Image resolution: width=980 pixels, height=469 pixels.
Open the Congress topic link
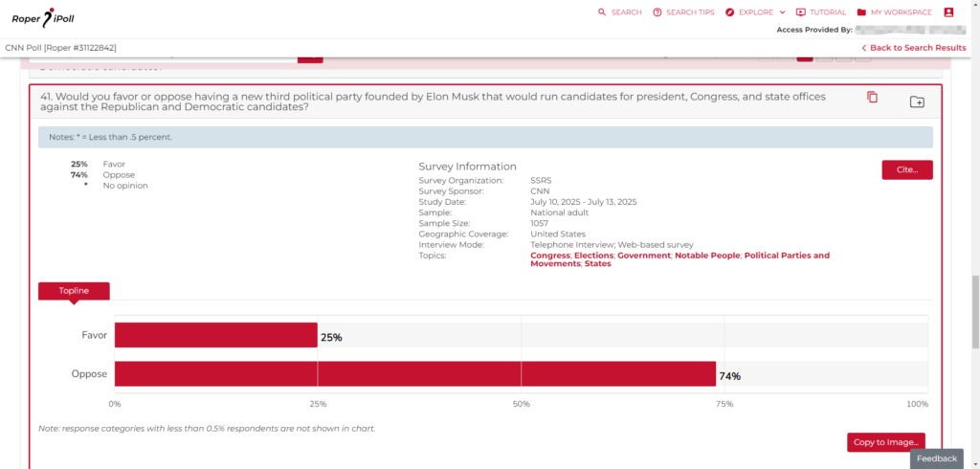pos(549,256)
